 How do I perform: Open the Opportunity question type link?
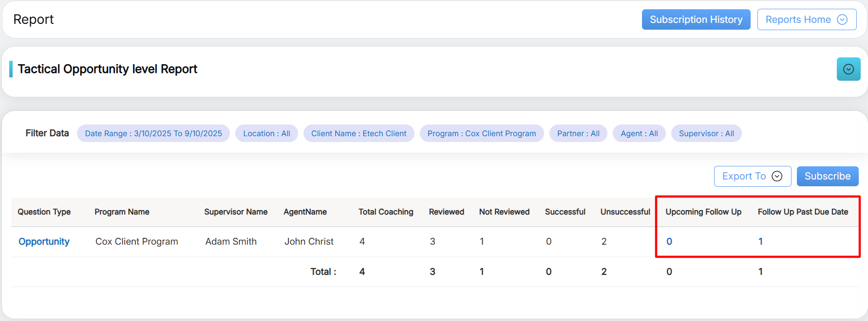44,241
